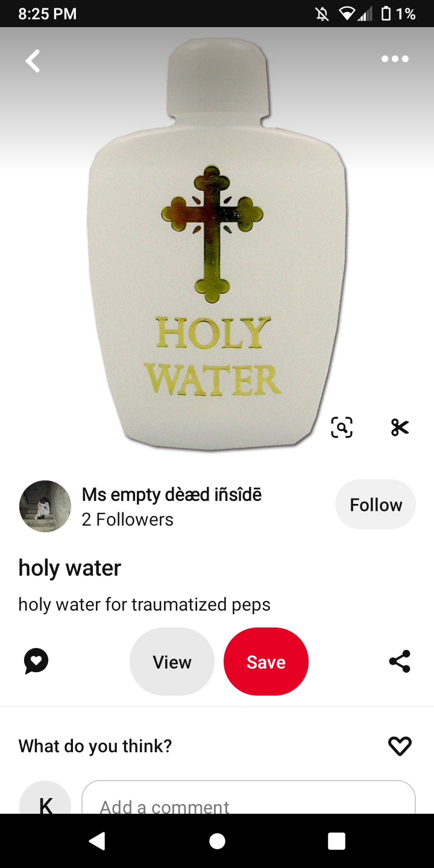The height and width of the screenshot is (868, 434).
Task: Tap the back arrow icon
Action: point(33,61)
